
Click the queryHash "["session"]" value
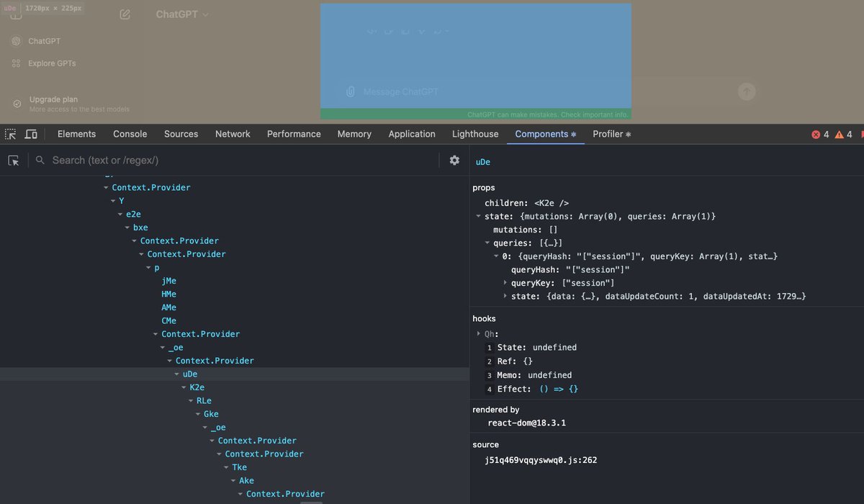pos(597,270)
